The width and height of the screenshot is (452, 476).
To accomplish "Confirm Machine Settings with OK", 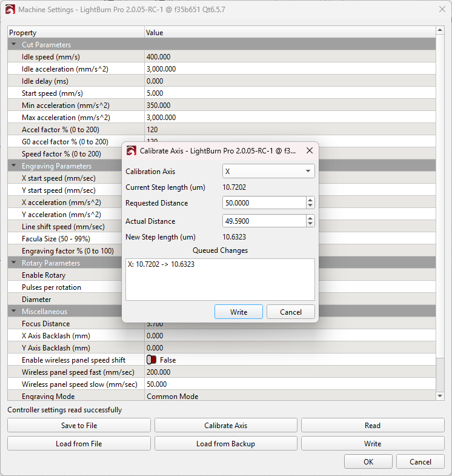I will pos(368,461).
